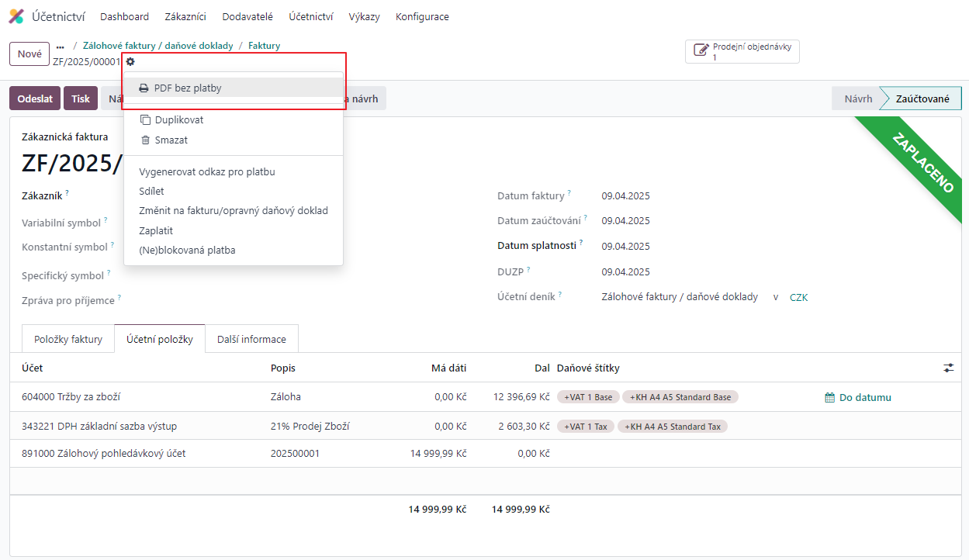Click the Nové button
Screen dimensions: 969x560
pos(29,54)
